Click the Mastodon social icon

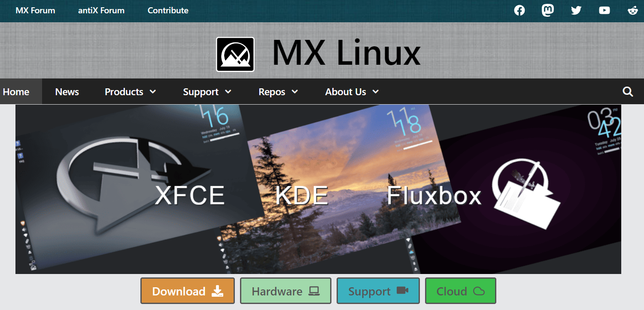pos(547,11)
